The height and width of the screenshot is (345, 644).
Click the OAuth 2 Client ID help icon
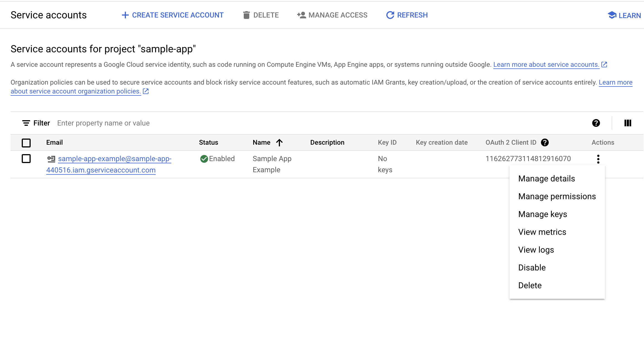(x=545, y=142)
